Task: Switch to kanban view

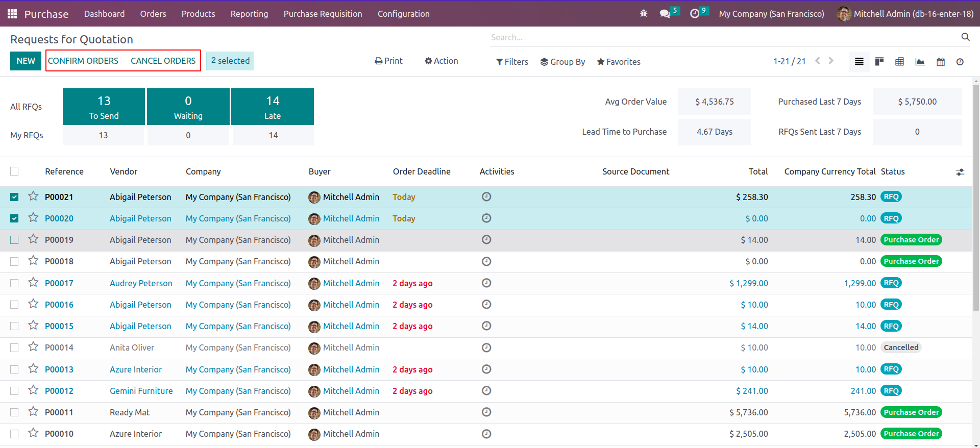Action: (879, 62)
